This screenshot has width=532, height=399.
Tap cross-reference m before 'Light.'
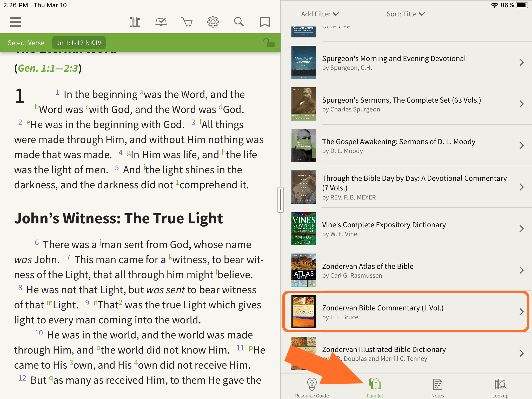(x=49, y=302)
